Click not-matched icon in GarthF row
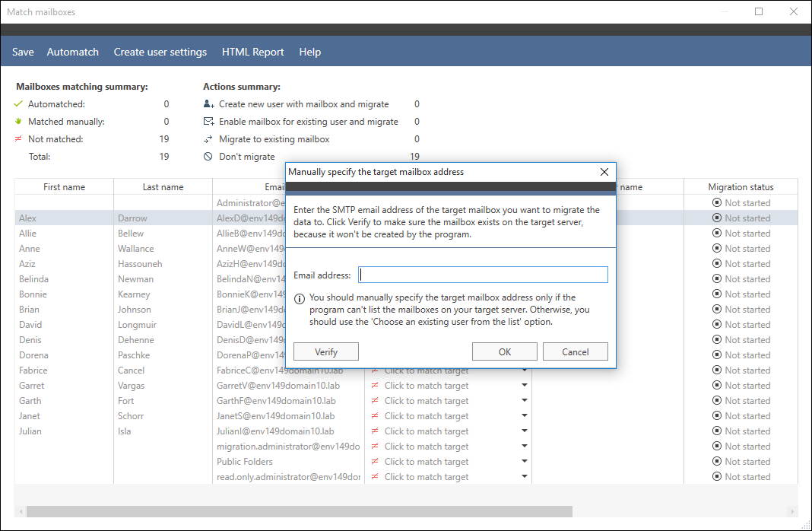 (x=374, y=400)
